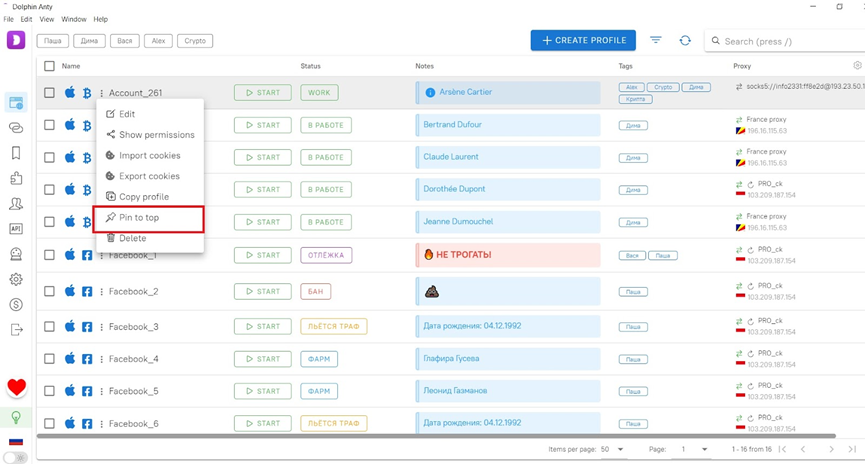The width and height of the screenshot is (865, 464).
Task: Open three-dot menu for Facebook_6
Action: [x=102, y=424]
